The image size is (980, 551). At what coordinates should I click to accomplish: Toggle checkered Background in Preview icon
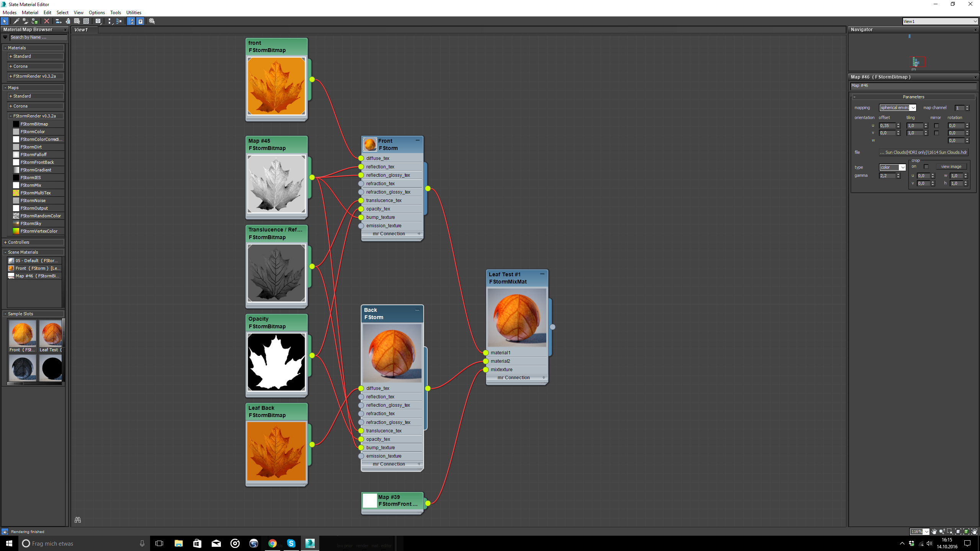click(86, 21)
